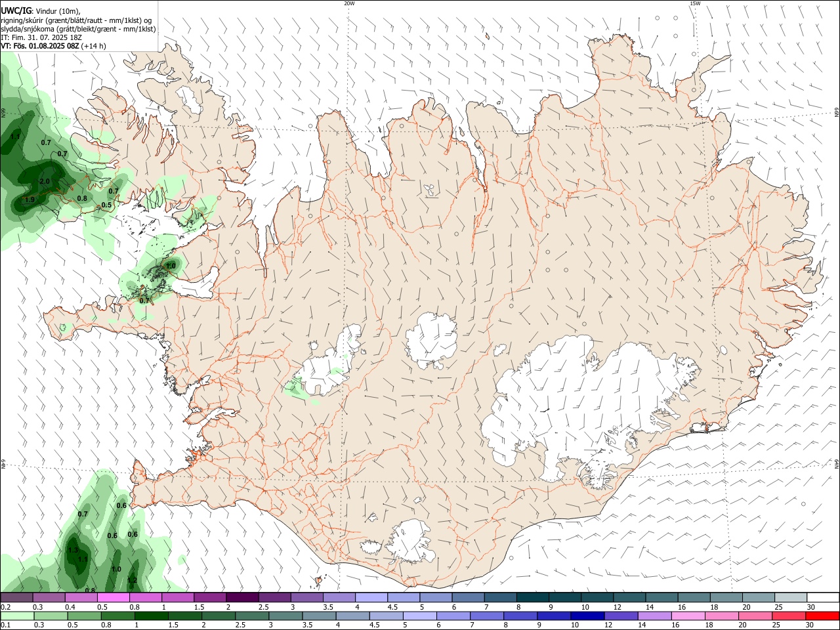Image resolution: width=840 pixels, height=630 pixels.
Task: Select the pale lavender 4–4.5 snow swatch
Action: [x=371, y=598]
